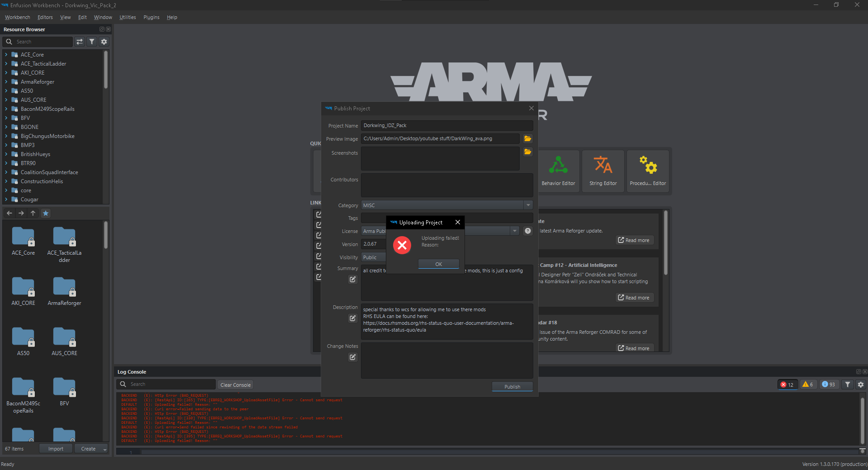Image resolution: width=868 pixels, height=470 pixels.
Task: Click the Publish button
Action: (512, 387)
